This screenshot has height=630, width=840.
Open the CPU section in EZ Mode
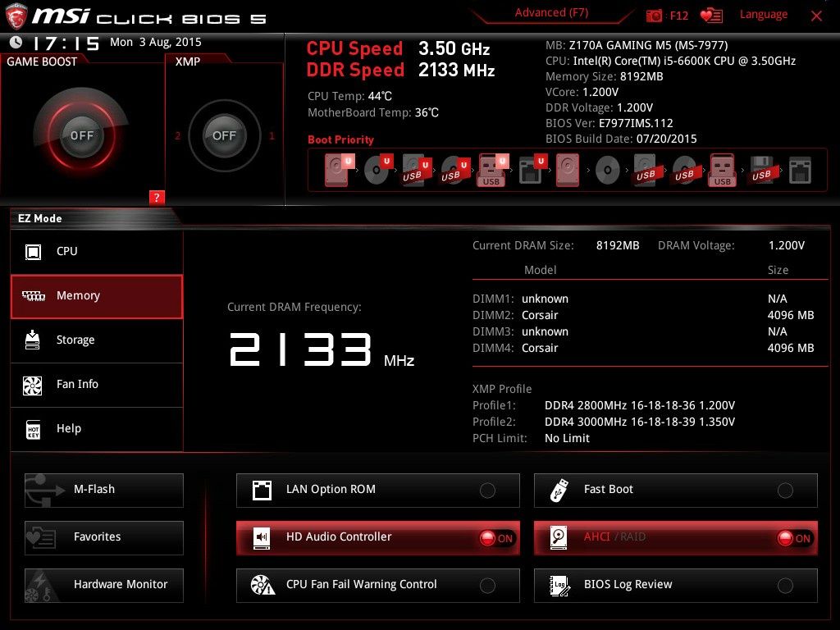pyautogui.click(x=97, y=251)
